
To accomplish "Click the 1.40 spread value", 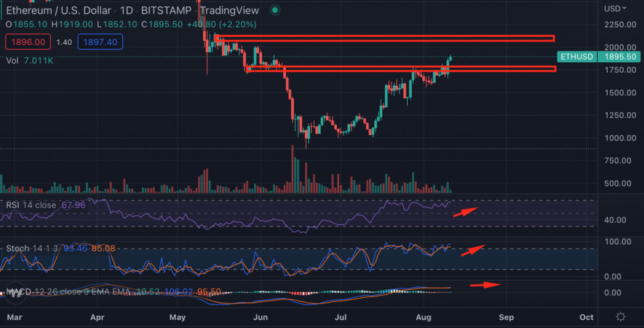I will point(64,42).
